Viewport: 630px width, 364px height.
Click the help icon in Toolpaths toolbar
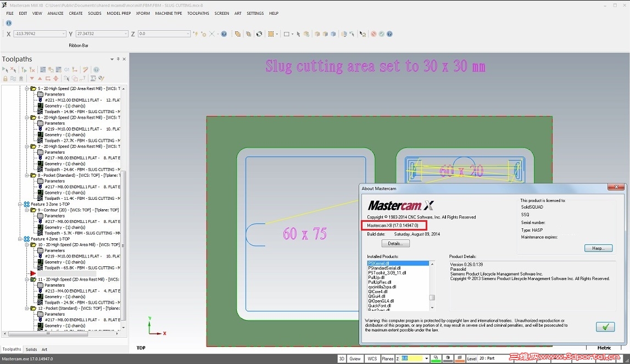point(96,70)
